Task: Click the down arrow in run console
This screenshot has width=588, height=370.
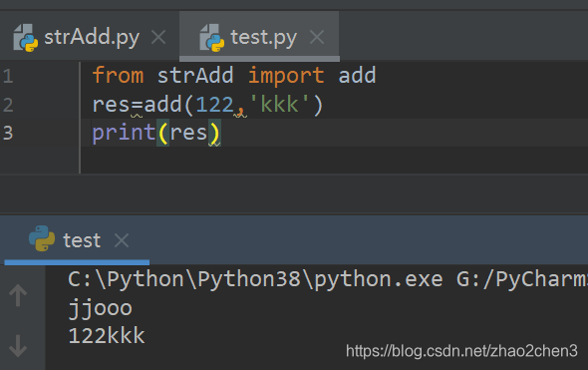Action: tap(18, 346)
